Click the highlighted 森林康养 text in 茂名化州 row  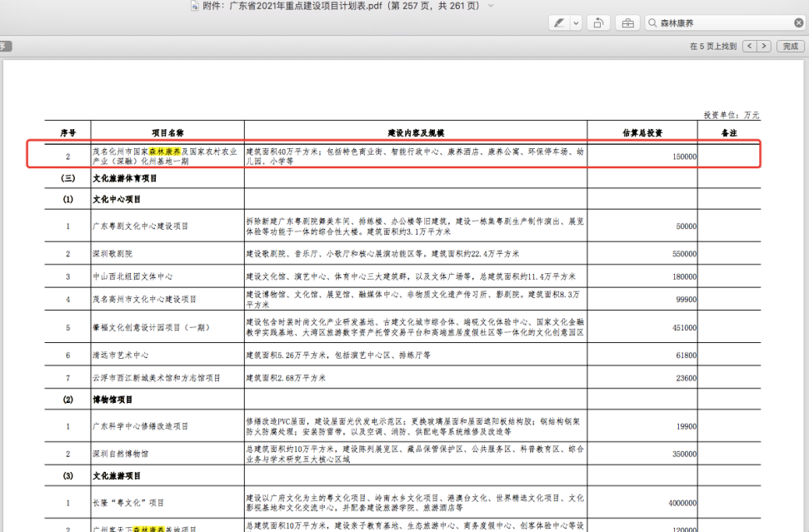(165, 152)
